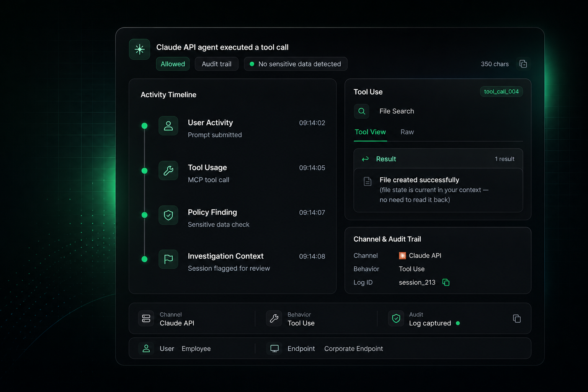Image resolution: width=588 pixels, height=392 pixels.
Task: Click the 09:14:05 timestamp
Action: [x=312, y=168]
